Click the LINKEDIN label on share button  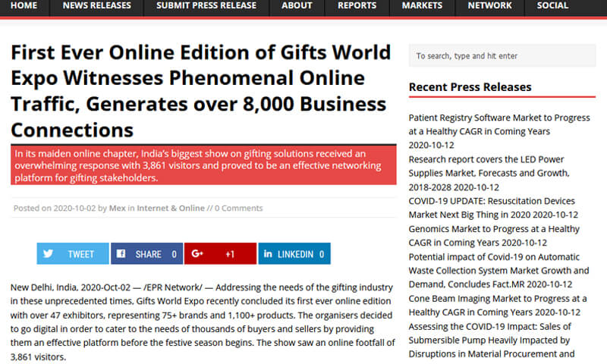point(295,254)
